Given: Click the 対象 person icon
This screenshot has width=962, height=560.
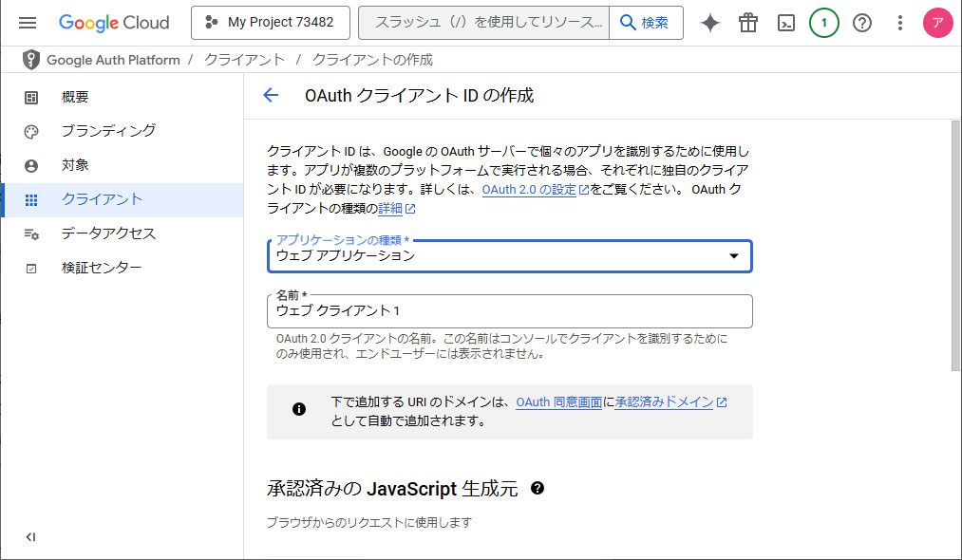Looking at the screenshot, I should click(x=31, y=166).
